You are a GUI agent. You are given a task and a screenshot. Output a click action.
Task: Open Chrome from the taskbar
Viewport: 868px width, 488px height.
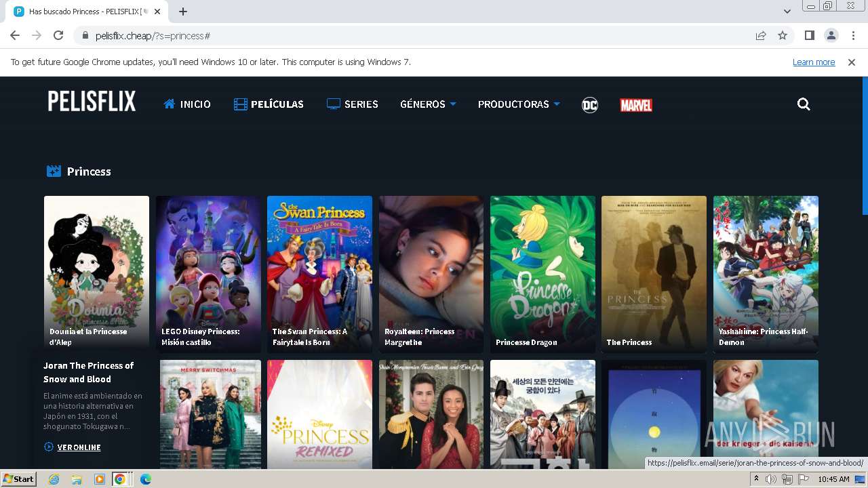tap(120, 479)
